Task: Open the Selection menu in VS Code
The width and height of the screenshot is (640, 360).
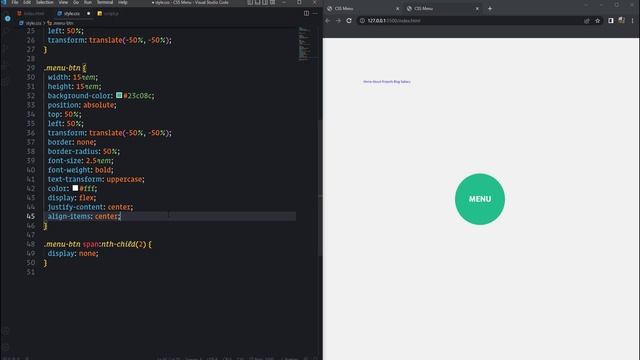Action: 44,2
